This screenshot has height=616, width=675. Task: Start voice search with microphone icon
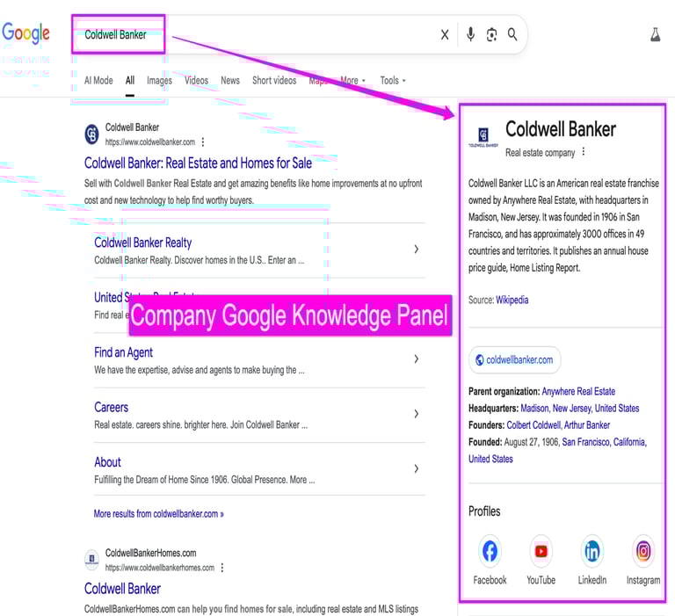(470, 34)
